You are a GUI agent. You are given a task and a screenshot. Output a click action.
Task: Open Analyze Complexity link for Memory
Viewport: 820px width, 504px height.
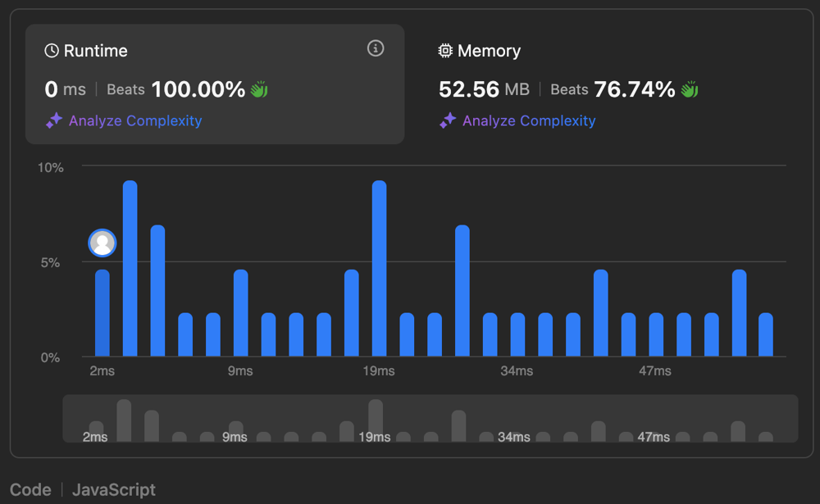(529, 120)
